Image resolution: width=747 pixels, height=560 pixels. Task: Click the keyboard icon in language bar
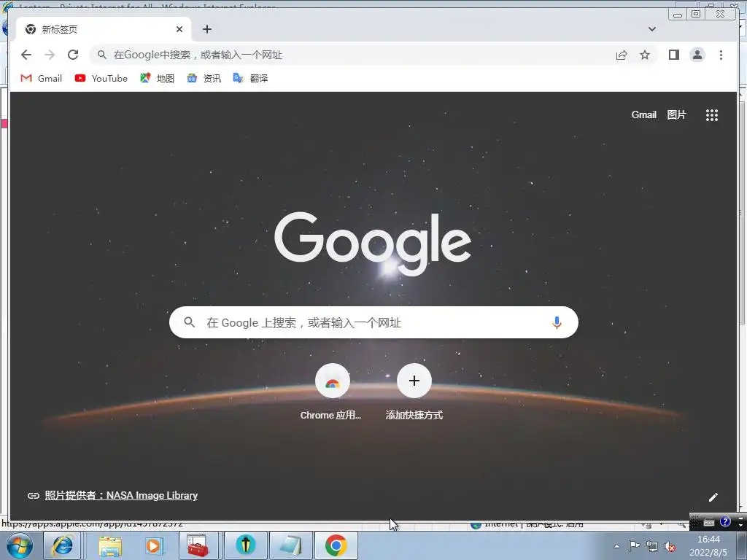(709, 522)
